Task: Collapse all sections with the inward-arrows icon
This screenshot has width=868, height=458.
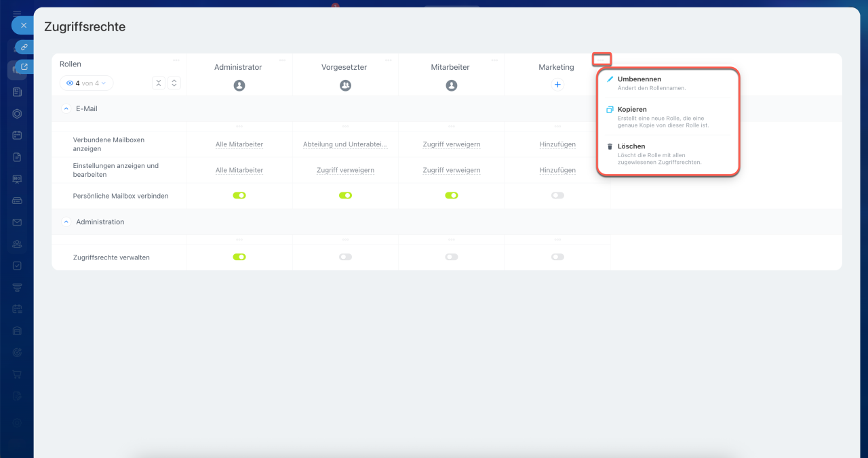Action: tap(159, 83)
